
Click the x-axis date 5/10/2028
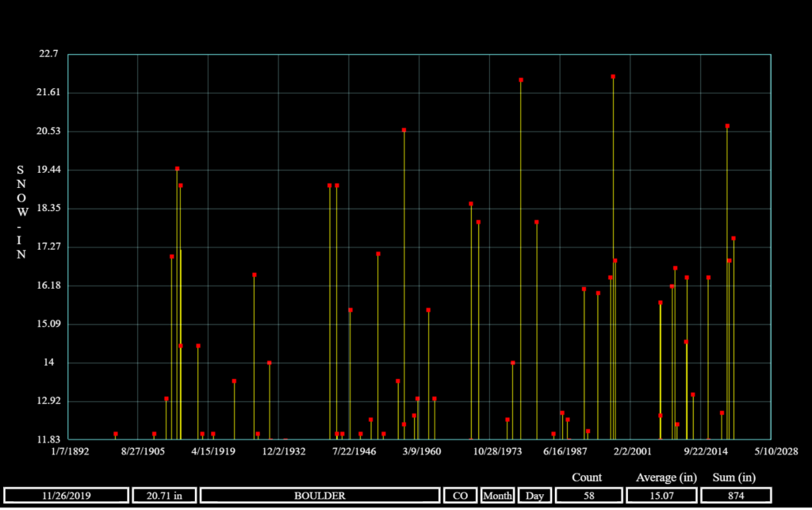coord(776,451)
